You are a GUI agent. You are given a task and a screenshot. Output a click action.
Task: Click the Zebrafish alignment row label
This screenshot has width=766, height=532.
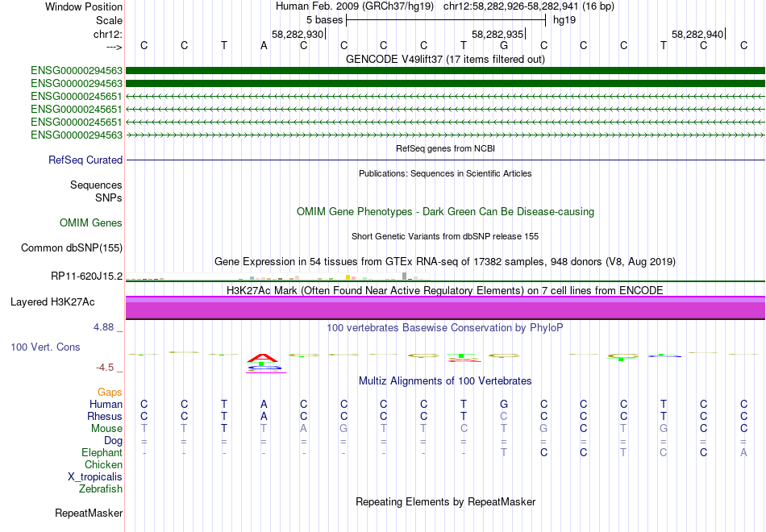coord(101,488)
